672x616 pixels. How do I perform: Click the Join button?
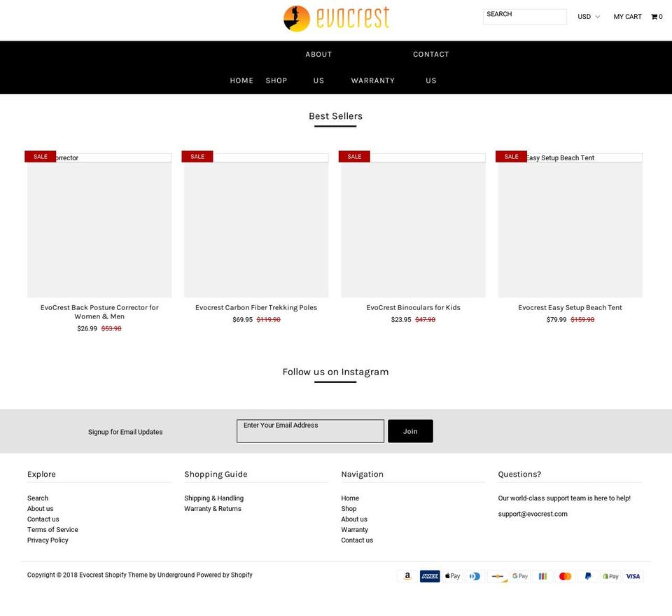410,430
